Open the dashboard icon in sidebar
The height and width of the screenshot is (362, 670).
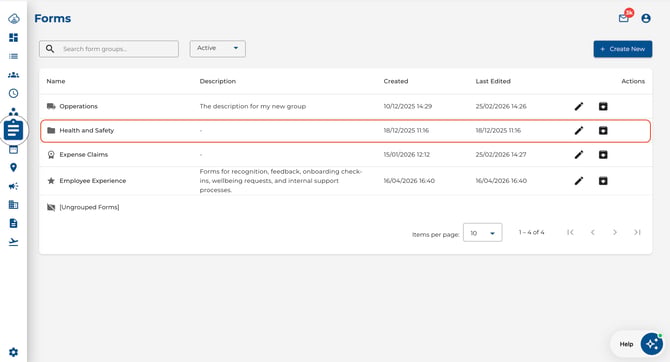click(x=13, y=38)
